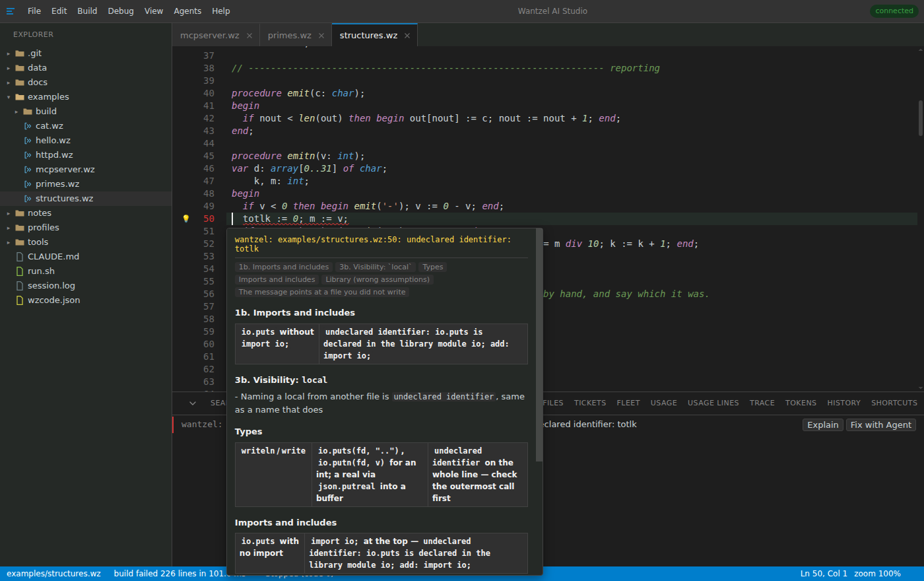Click the lightbulb quick-fix icon on line 50
This screenshot has height=581, width=924.
click(186, 219)
